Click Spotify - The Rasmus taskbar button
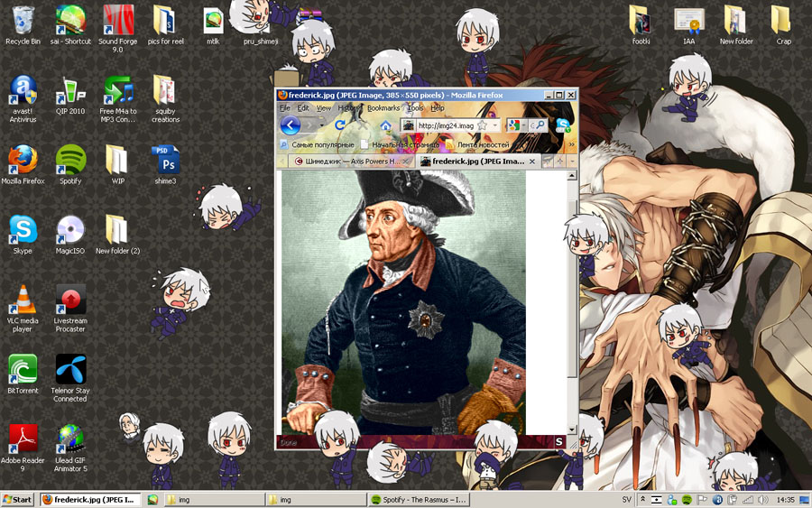The image size is (812, 508). click(419, 500)
